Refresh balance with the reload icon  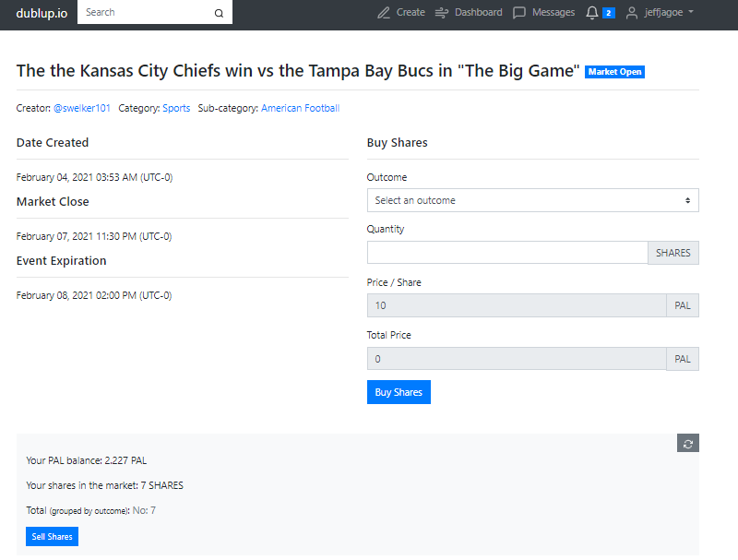click(687, 443)
